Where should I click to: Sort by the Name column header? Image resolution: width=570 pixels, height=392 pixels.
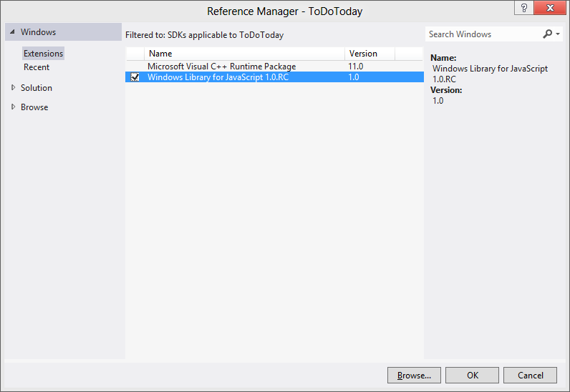[x=244, y=54]
